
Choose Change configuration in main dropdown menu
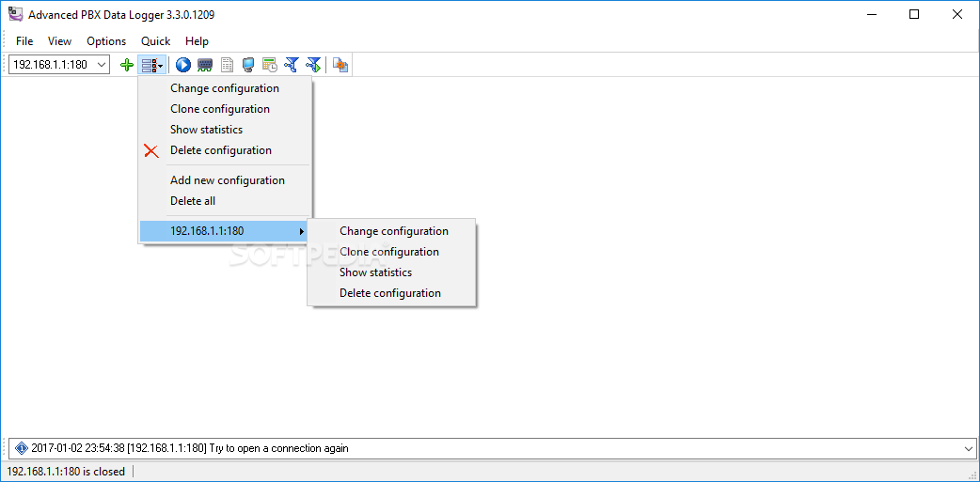point(225,88)
